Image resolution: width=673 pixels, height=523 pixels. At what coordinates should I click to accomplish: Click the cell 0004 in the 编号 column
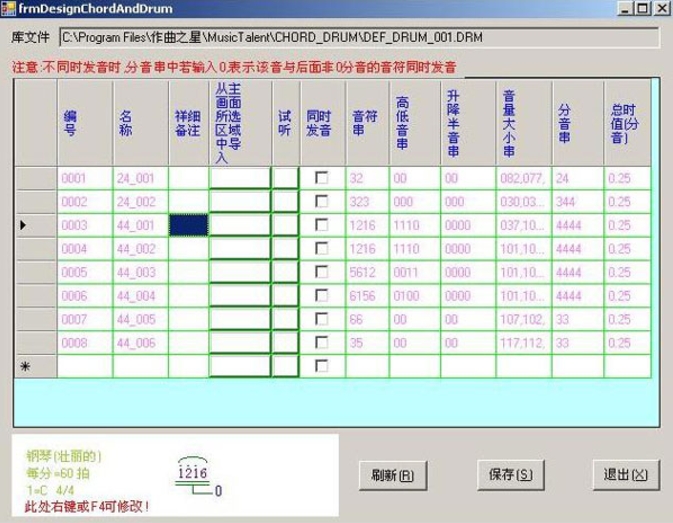(x=85, y=248)
